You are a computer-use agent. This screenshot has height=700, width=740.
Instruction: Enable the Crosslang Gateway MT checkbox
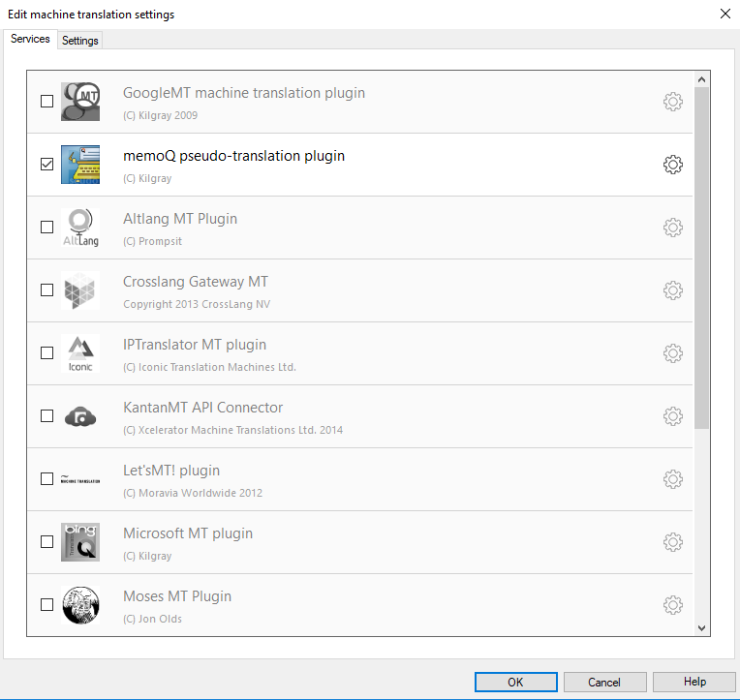(46, 290)
